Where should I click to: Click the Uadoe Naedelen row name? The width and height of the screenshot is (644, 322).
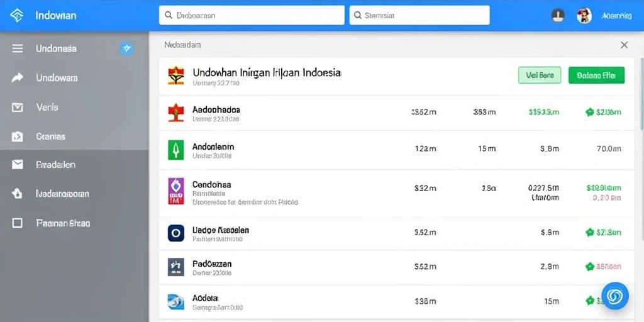tap(221, 230)
